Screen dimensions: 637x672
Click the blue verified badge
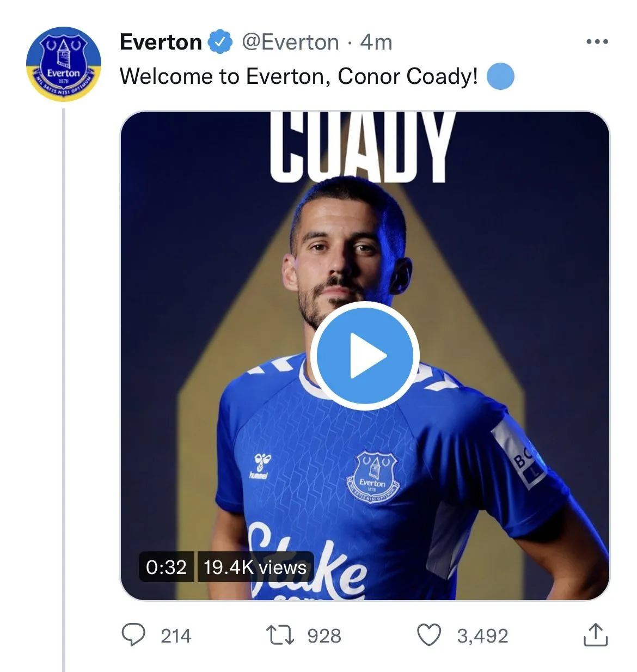click(x=220, y=42)
